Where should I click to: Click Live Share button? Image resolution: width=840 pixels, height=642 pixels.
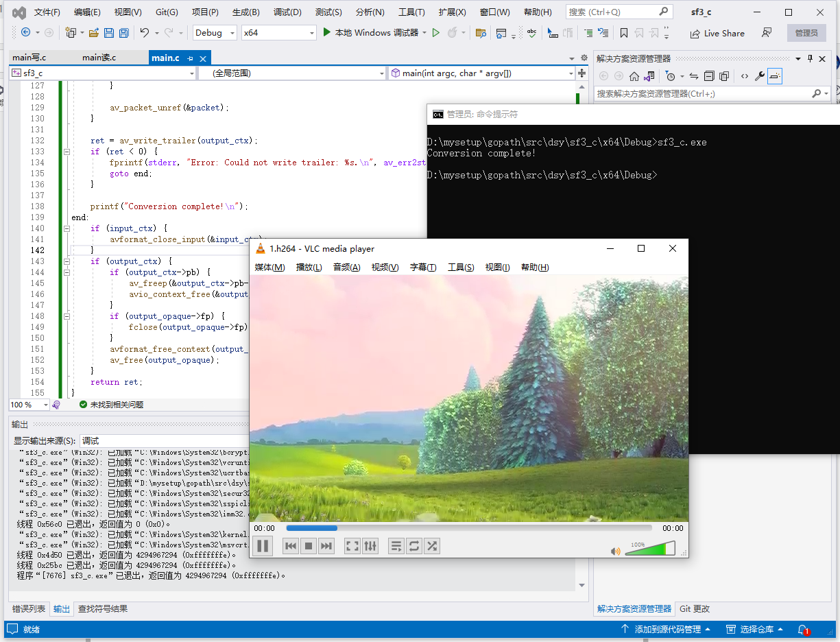tap(717, 33)
